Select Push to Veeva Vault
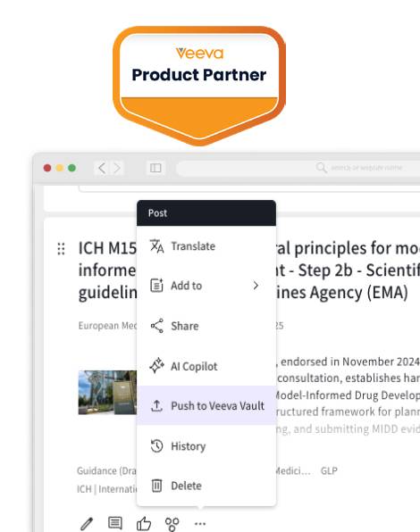This screenshot has height=532, width=420. click(x=206, y=405)
